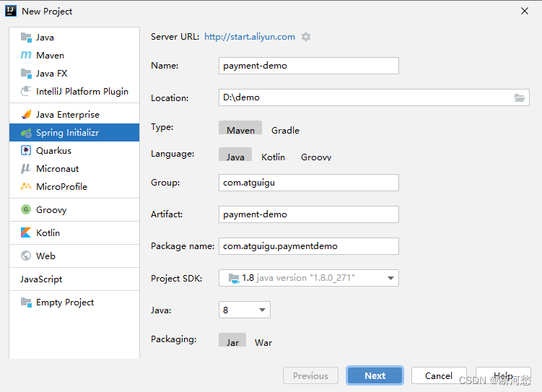Screen dimensions: 542x392
Task: Set Language to Kotlin
Action: pyautogui.click(x=273, y=157)
